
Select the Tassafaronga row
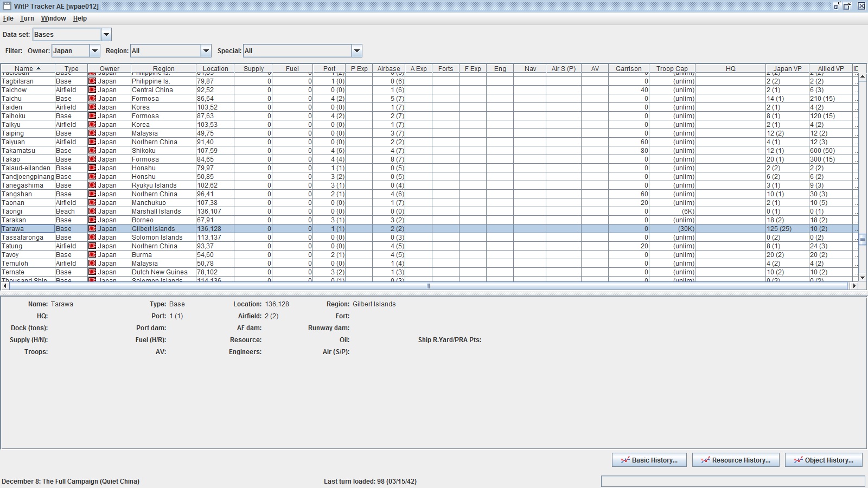pos(429,237)
